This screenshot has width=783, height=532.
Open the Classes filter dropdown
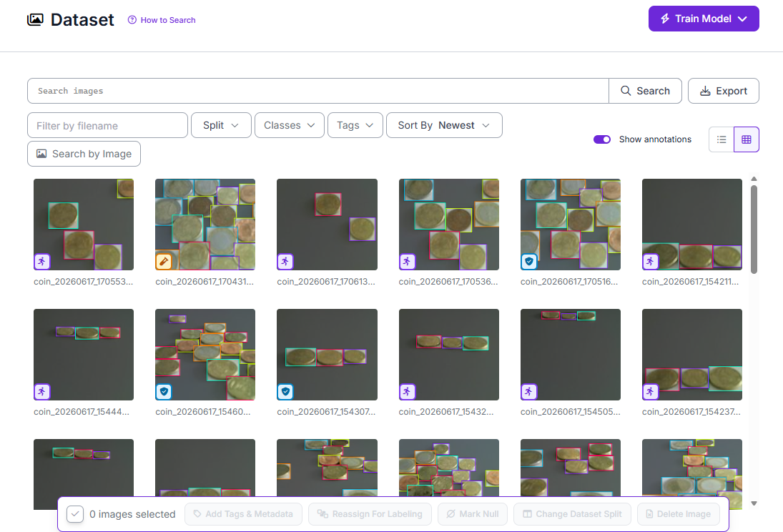click(290, 125)
